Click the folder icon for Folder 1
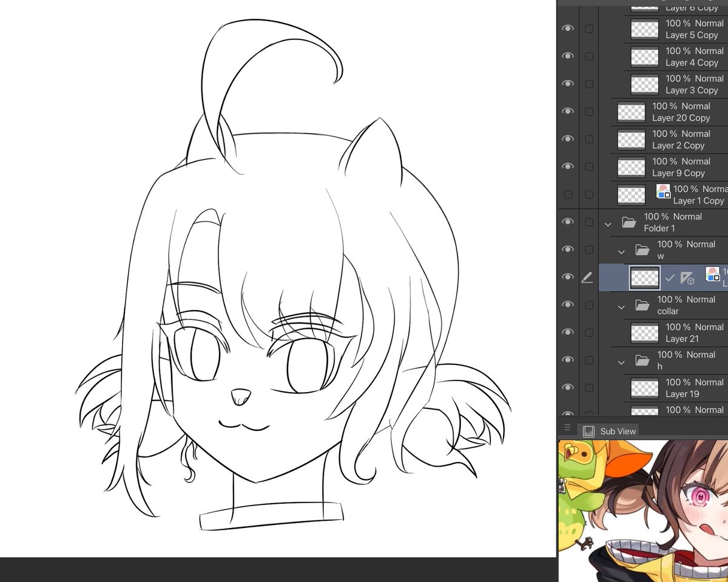Image resolution: width=728 pixels, height=582 pixels. [629, 222]
